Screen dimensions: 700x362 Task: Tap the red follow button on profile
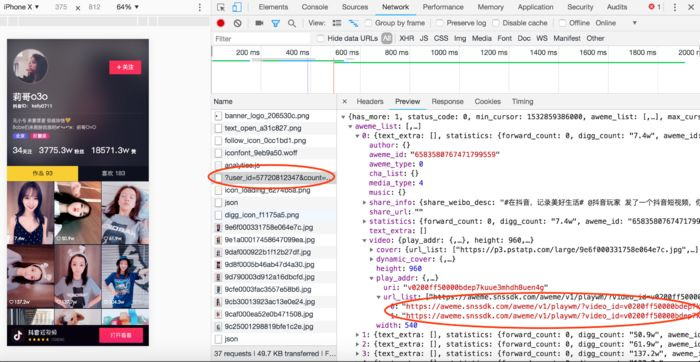pos(125,67)
